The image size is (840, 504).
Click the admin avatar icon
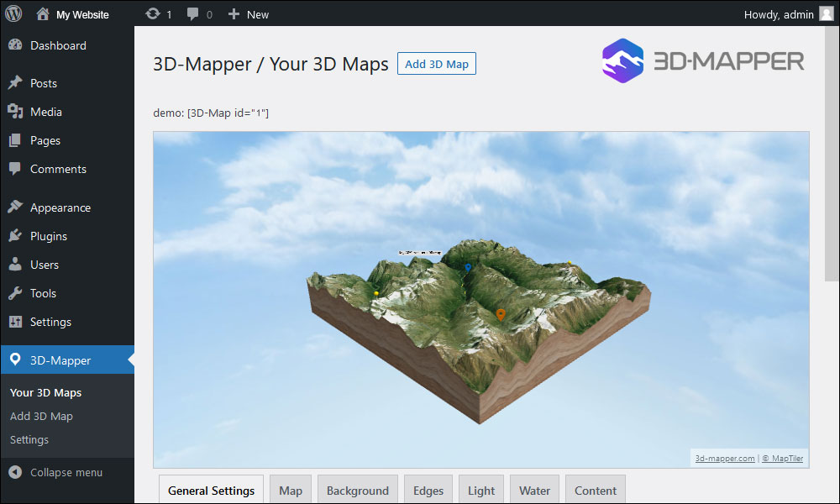click(x=827, y=14)
